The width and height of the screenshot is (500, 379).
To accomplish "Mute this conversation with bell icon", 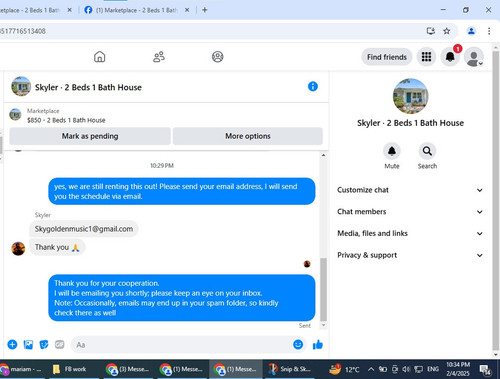I will pyautogui.click(x=392, y=151).
